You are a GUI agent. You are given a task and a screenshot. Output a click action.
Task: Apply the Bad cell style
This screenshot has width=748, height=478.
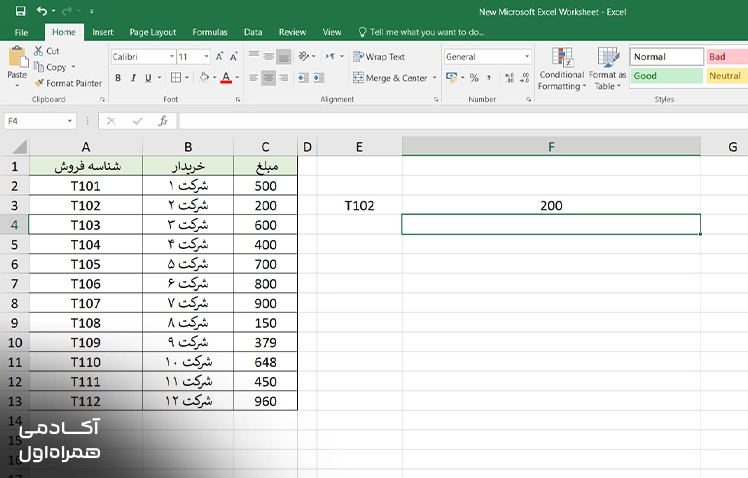[x=727, y=56]
